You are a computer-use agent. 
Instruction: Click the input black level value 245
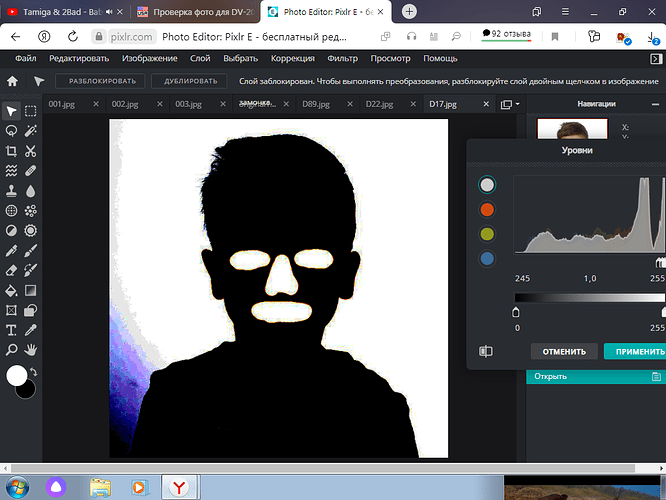click(522, 278)
